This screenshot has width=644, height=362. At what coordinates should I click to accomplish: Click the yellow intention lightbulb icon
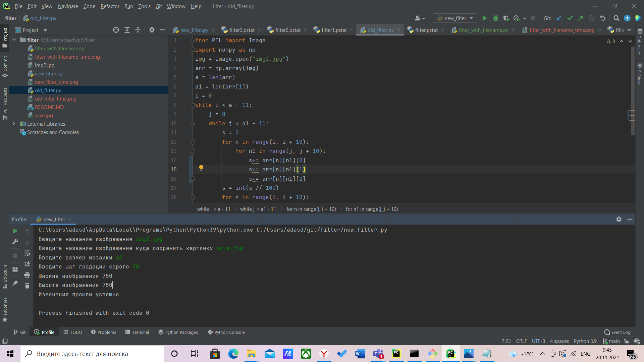[x=201, y=168]
